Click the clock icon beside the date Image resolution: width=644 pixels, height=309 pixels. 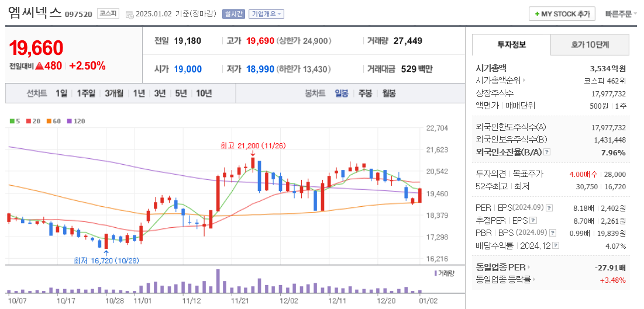pyautogui.click(x=129, y=15)
